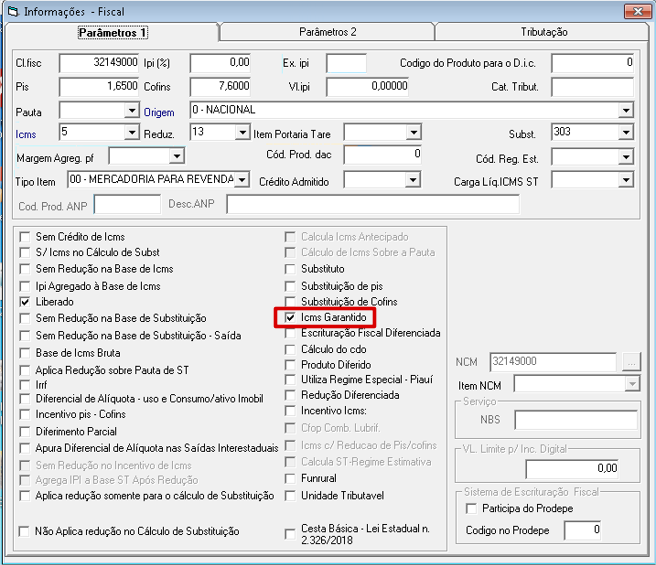Uncheck the Liberado checkbox
The image size is (656, 565).
[25, 302]
